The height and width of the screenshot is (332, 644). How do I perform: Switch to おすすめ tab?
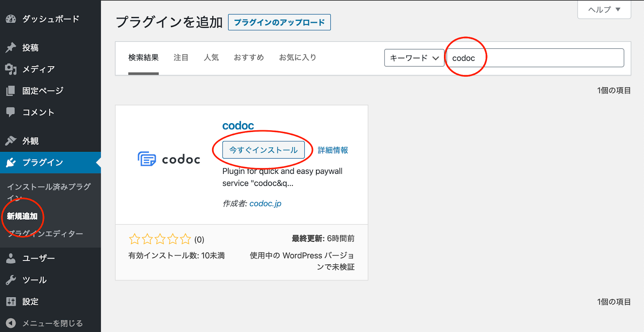[249, 58]
